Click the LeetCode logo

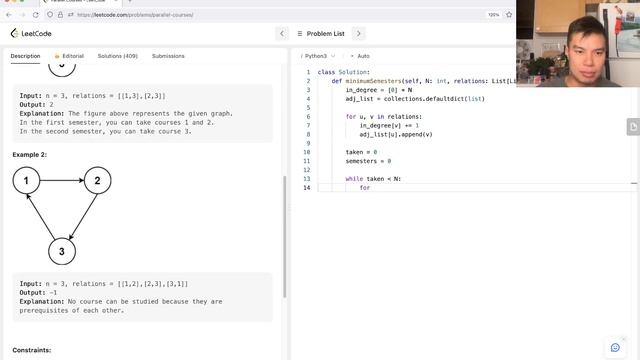pyautogui.click(x=31, y=33)
